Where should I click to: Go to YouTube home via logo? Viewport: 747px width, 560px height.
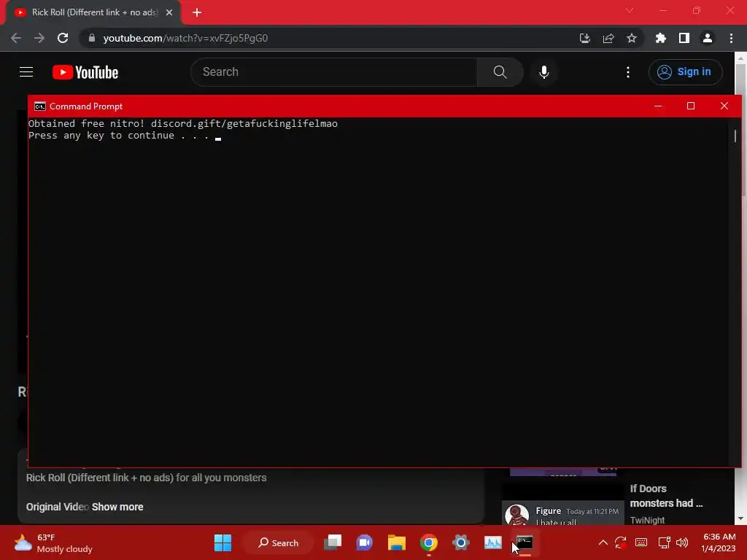pyautogui.click(x=85, y=72)
